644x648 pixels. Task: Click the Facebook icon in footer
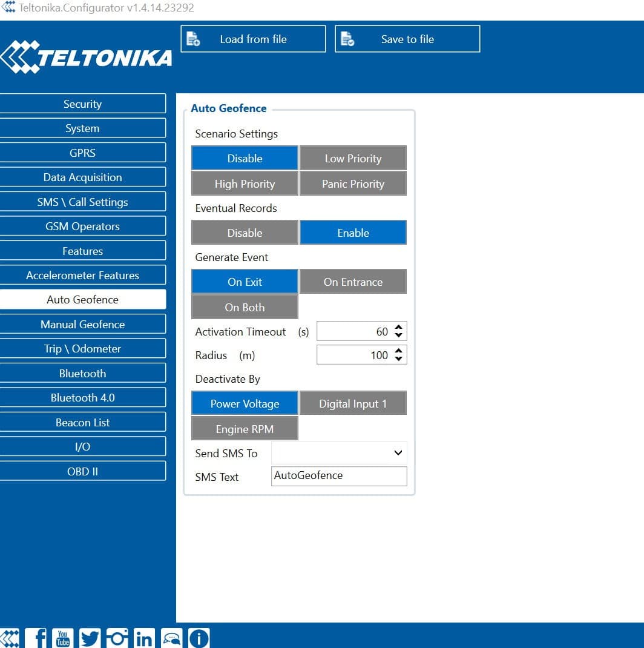36,638
